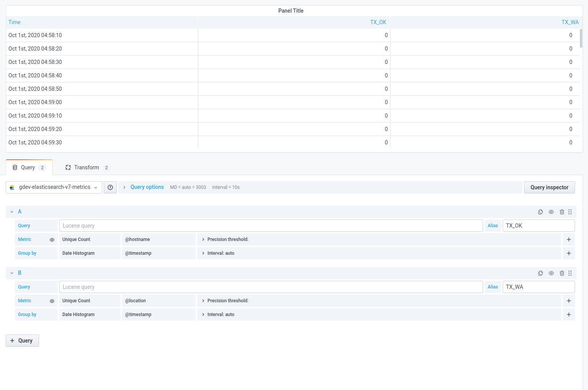Add a new query with + Query button
The height and width of the screenshot is (390, 588).
(x=22, y=341)
